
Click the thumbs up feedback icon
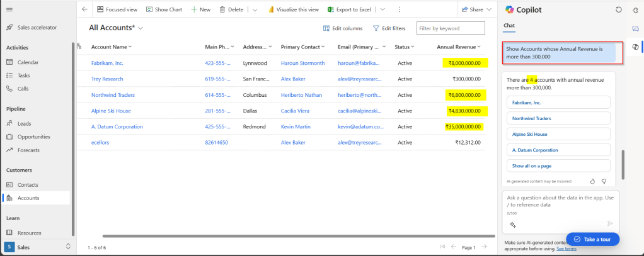click(592, 181)
